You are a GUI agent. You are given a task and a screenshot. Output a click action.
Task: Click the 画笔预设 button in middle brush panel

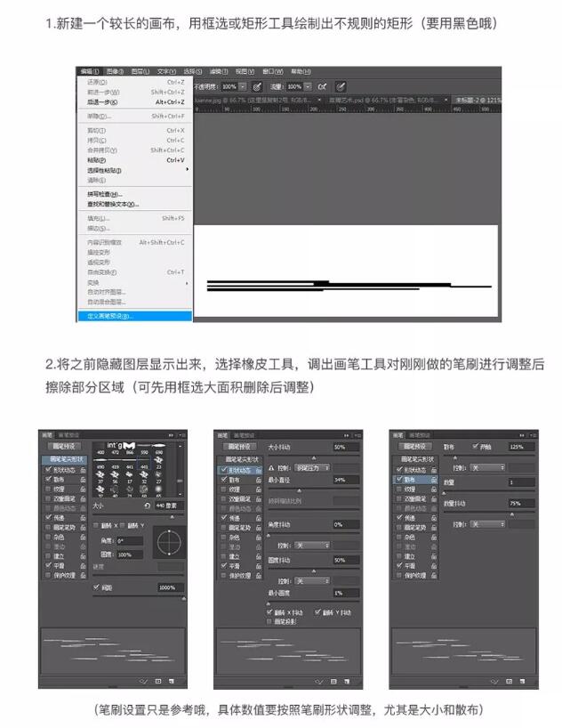(239, 446)
